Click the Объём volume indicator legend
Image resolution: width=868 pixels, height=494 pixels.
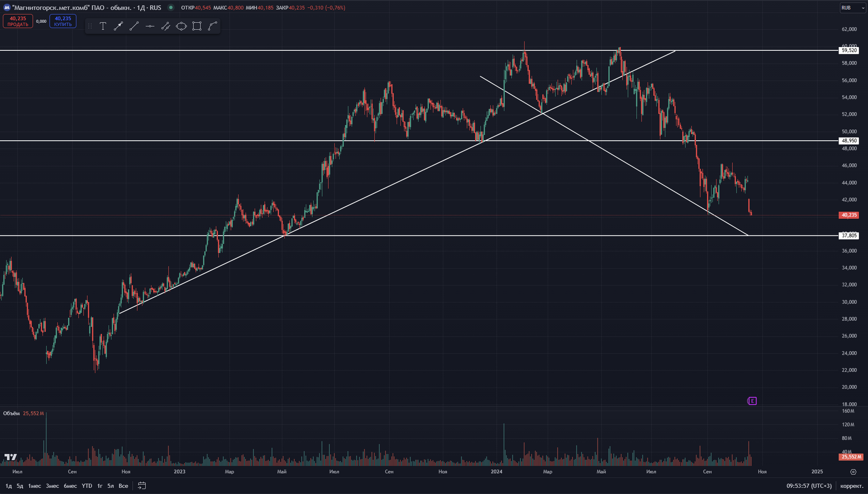11,414
